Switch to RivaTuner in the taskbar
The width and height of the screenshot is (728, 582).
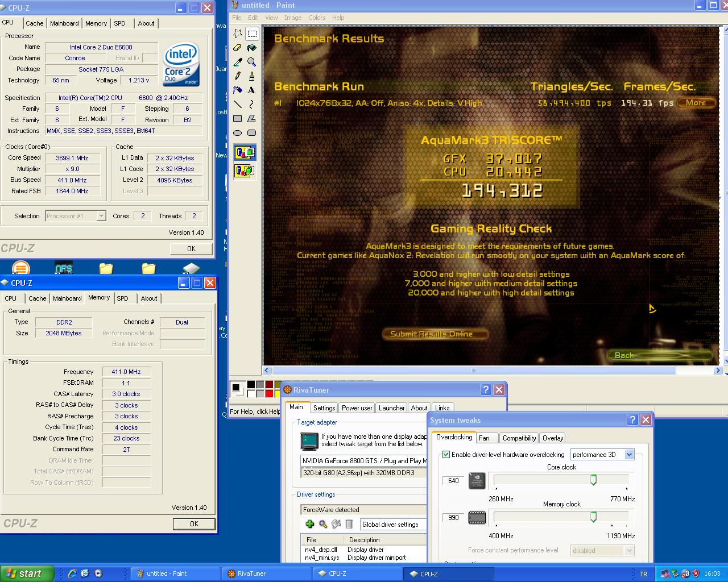click(266, 573)
